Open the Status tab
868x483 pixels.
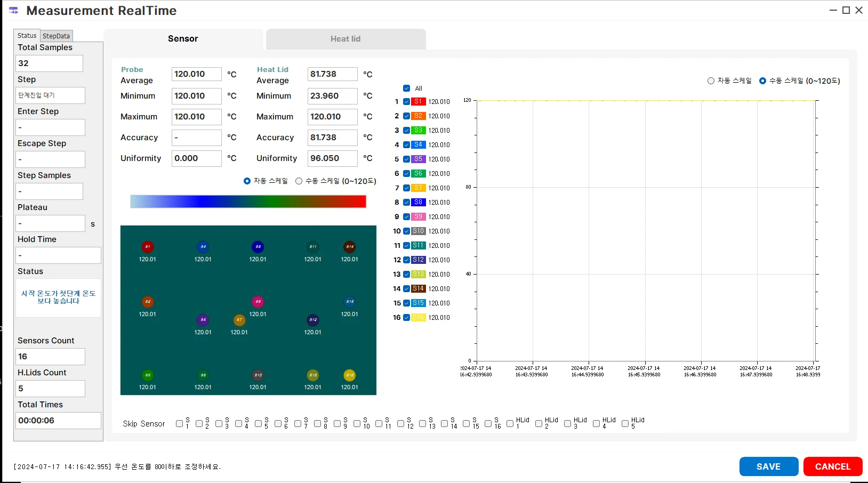click(x=27, y=36)
